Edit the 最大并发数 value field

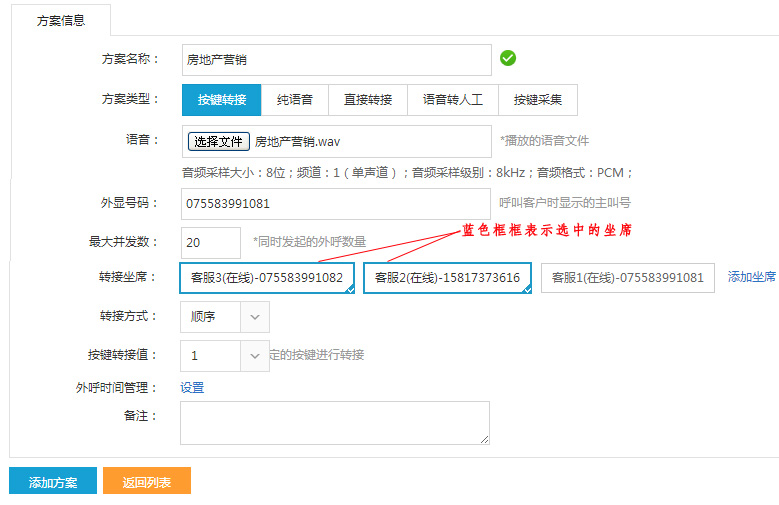211,242
